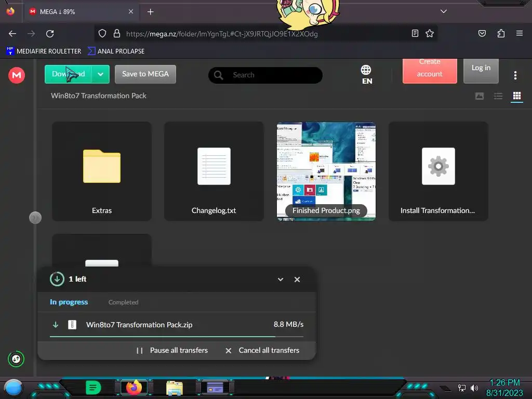The width and height of the screenshot is (532, 399).
Task: Open the Firefox hamburger application menu
Action: click(x=519, y=33)
